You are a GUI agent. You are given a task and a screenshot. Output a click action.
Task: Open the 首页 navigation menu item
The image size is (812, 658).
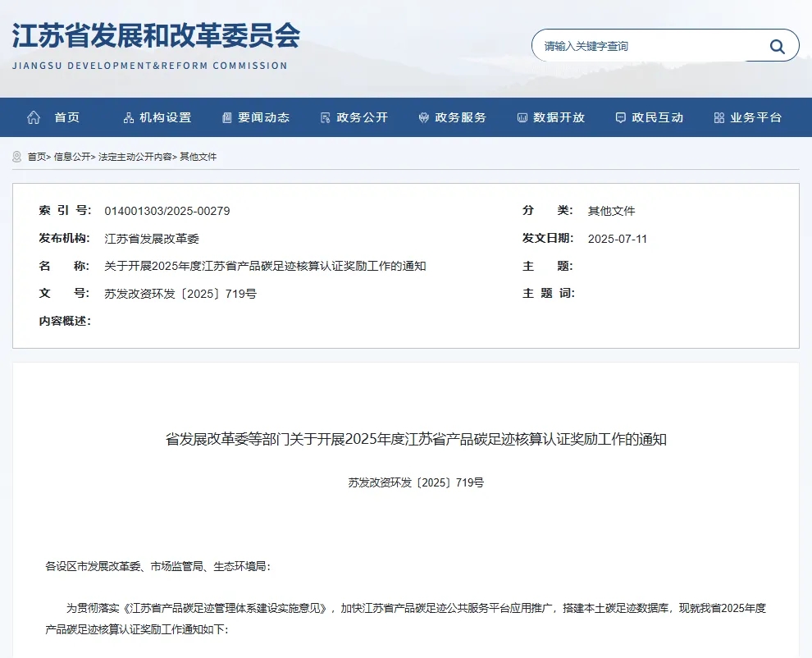pyautogui.click(x=67, y=117)
